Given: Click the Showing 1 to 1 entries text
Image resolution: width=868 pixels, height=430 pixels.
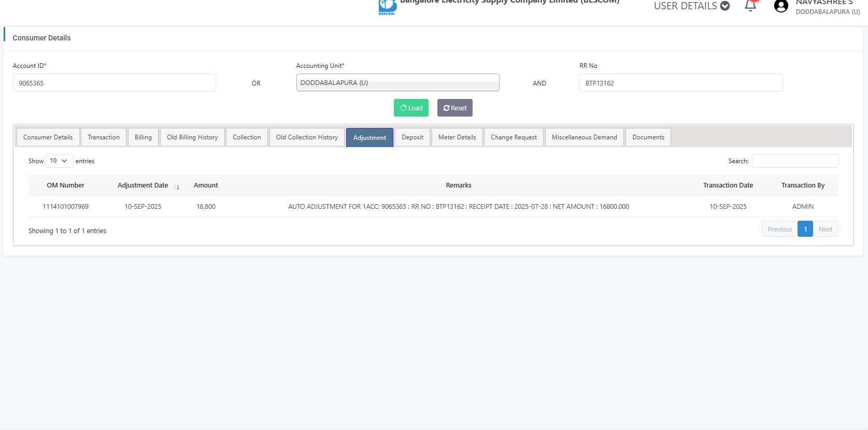Looking at the screenshot, I should (67, 231).
